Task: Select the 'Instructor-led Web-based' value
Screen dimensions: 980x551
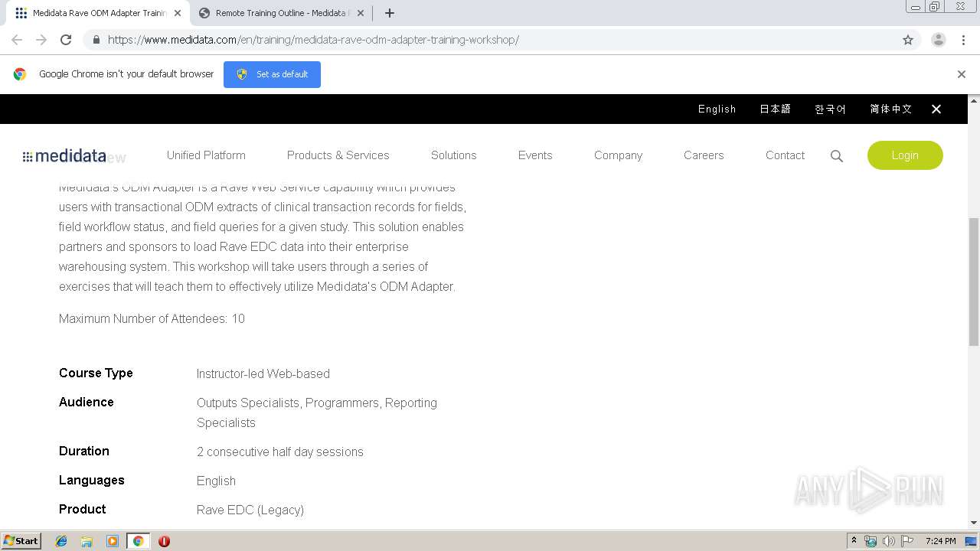Action: 263,373
